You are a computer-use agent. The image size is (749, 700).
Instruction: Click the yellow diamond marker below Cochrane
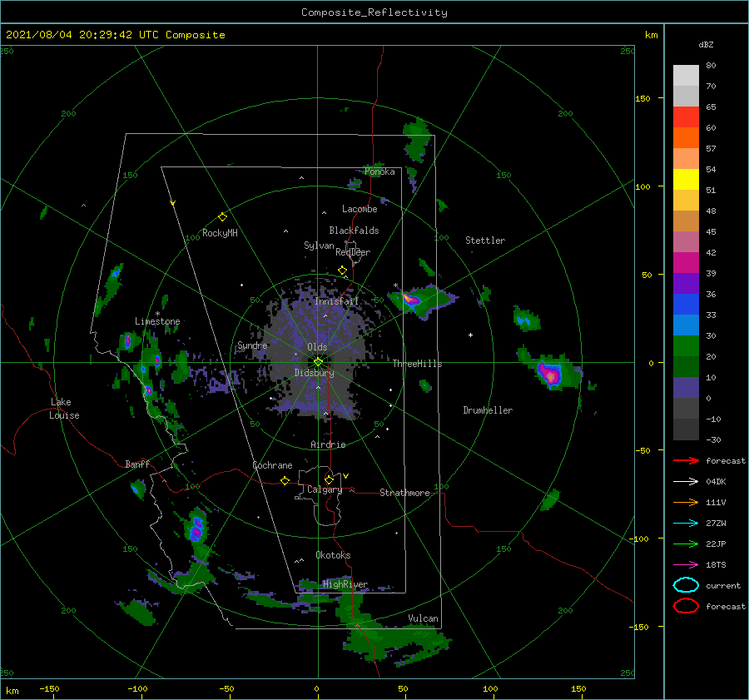(285, 480)
